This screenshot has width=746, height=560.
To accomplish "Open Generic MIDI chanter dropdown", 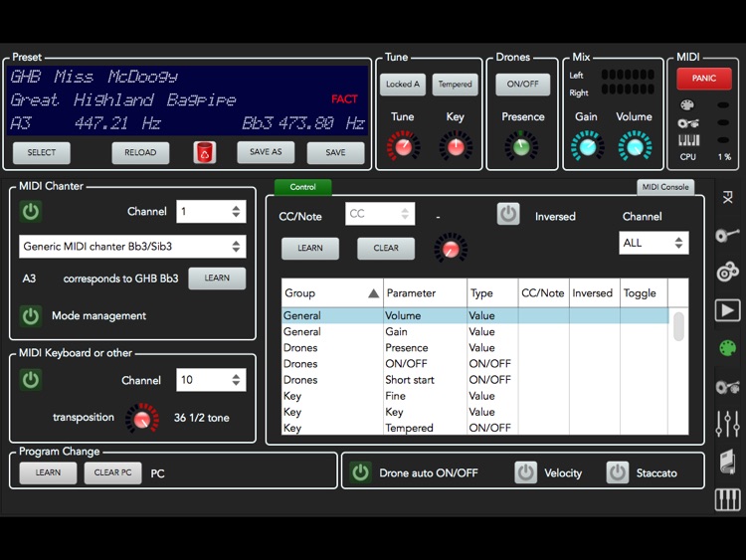I will 132,247.
